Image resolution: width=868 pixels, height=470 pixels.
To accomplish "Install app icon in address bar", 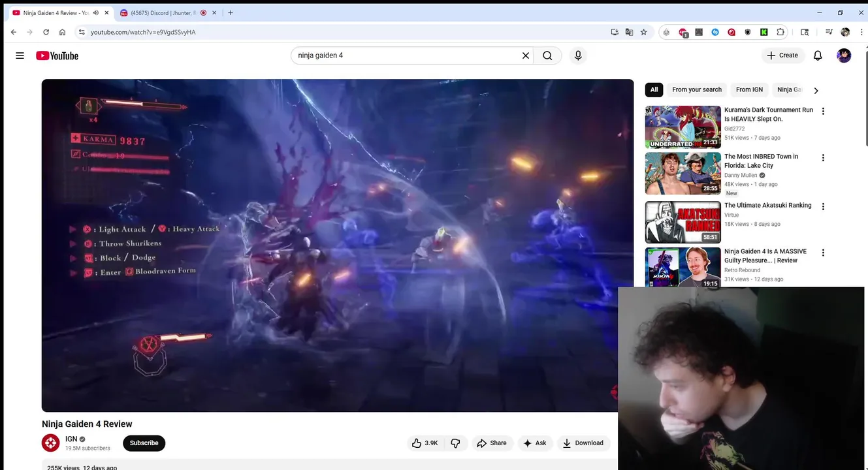I will coord(615,32).
